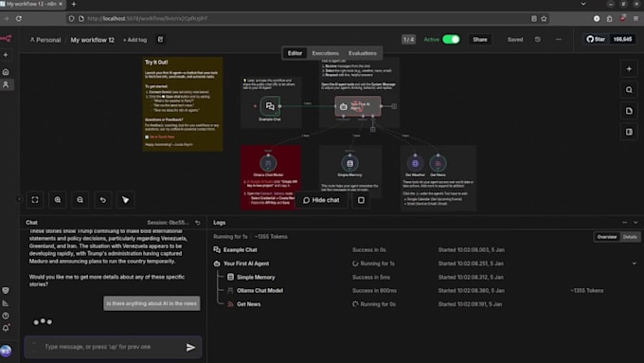Add a node with the canvas plus button

point(629,69)
